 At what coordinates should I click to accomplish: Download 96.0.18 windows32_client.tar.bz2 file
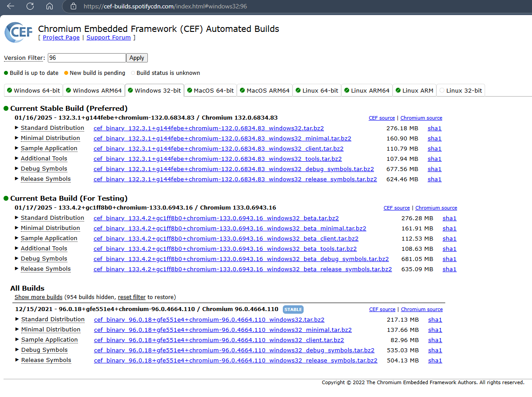(219, 340)
